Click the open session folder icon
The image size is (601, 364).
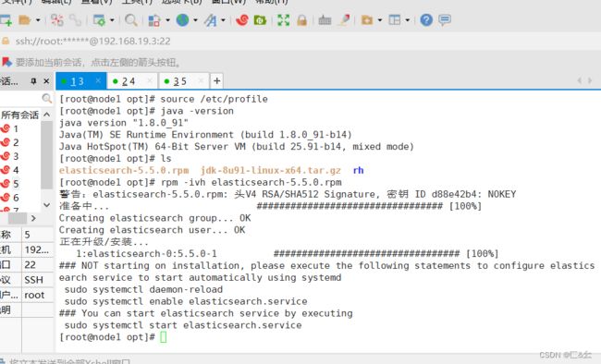coord(25,20)
